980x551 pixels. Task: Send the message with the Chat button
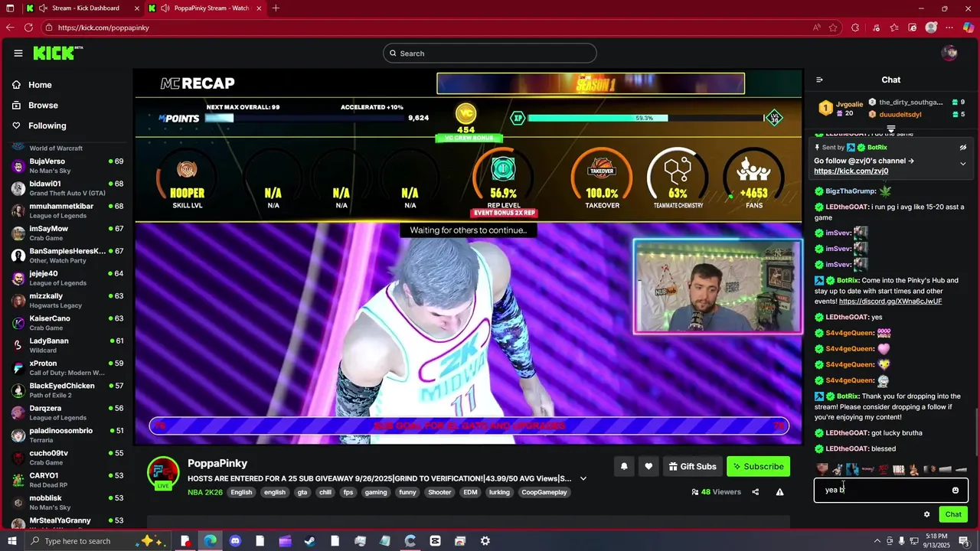953,514
